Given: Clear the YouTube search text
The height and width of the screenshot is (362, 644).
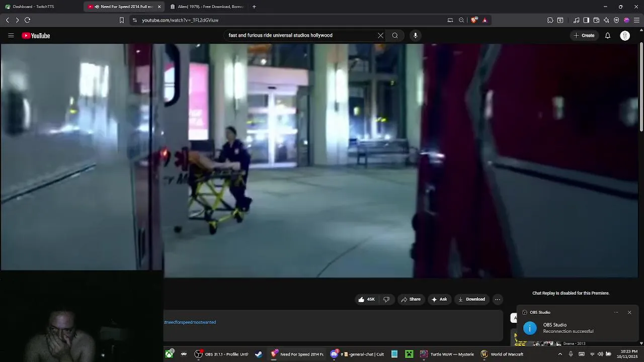Looking at the screenshot, I should pyautogui.click(x=380, y=36).
